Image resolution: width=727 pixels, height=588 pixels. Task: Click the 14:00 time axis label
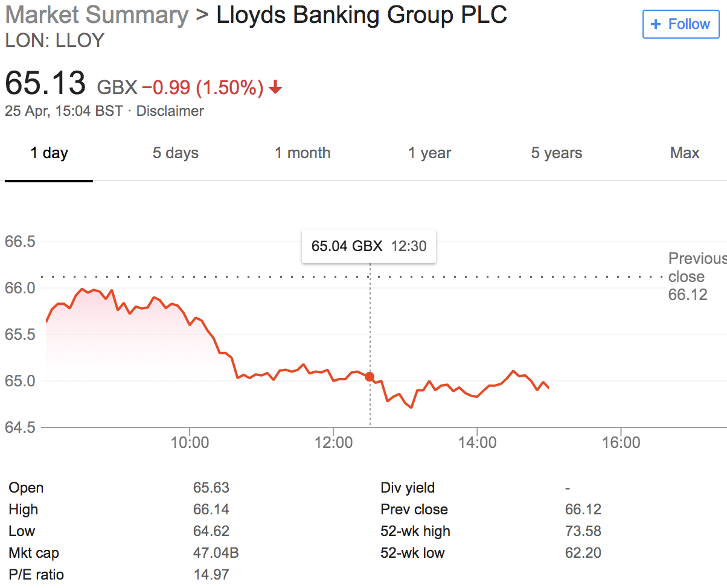[477, 443]
